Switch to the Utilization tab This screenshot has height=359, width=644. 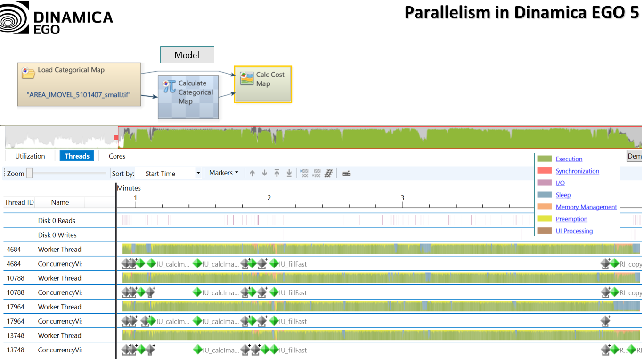coord(30,156)
